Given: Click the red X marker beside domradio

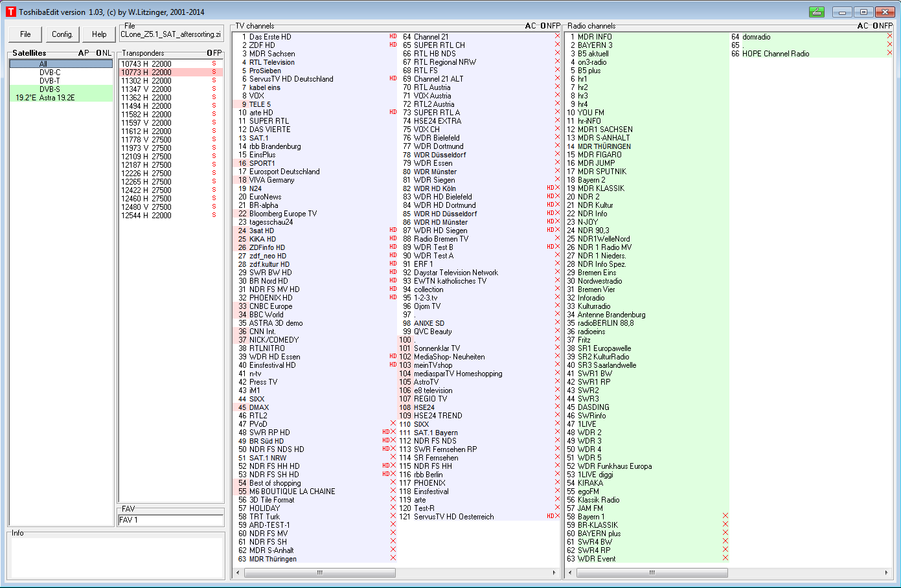Looking at the screenshot, I should (x=889, y=36).
